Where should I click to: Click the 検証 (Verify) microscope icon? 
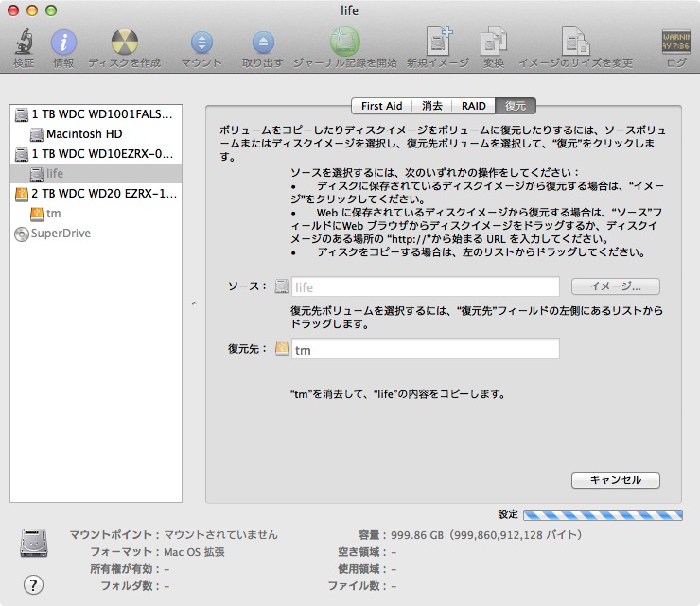tap(24, 43)
